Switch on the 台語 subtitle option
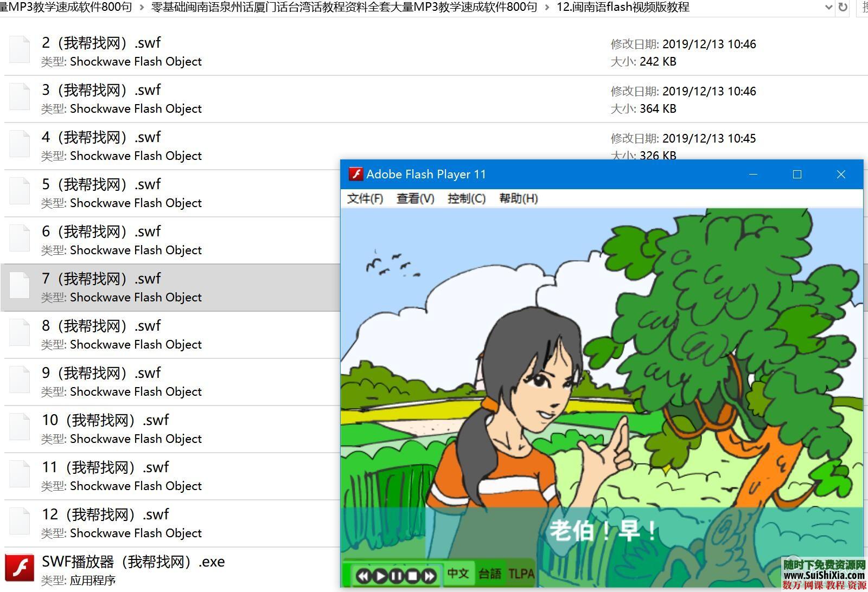 pos(490,573)
